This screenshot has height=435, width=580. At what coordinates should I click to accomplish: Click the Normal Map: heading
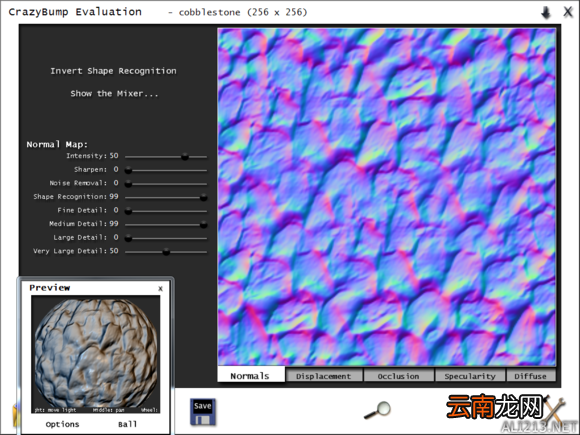57,144
